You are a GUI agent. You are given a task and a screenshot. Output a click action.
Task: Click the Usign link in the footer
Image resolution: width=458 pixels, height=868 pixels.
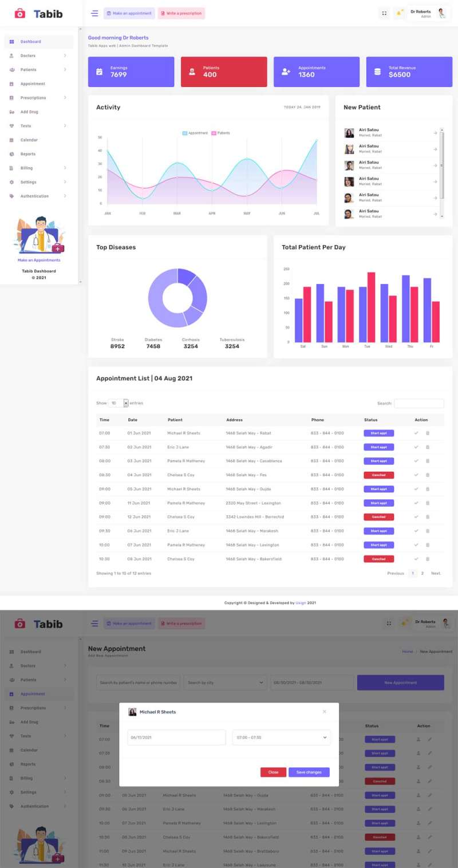[301, 603]
